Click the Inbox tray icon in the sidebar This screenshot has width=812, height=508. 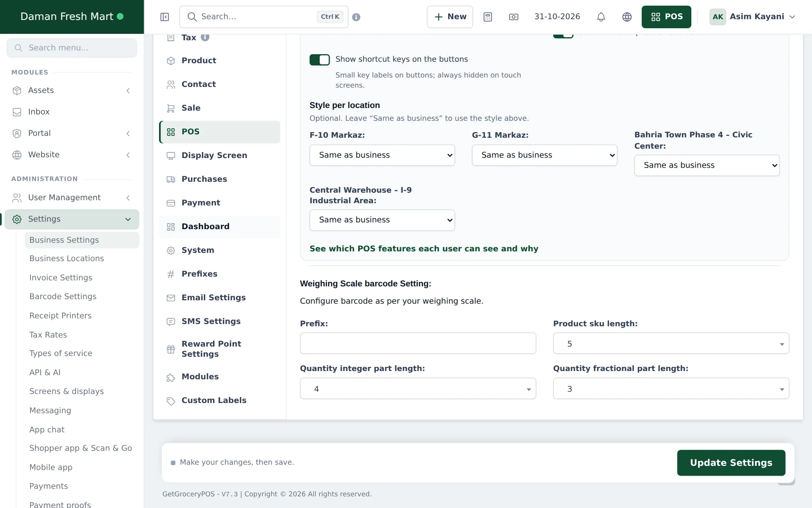pos(17,112)
